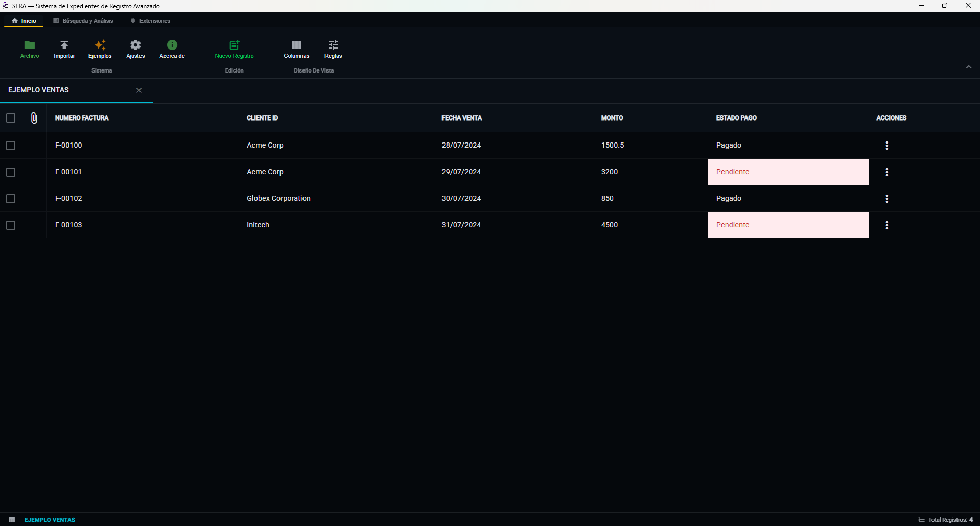This screenshot has width=980, height=526.
Task: Check the row F-00101 checkbox
Action: click(x=11, y=172)
